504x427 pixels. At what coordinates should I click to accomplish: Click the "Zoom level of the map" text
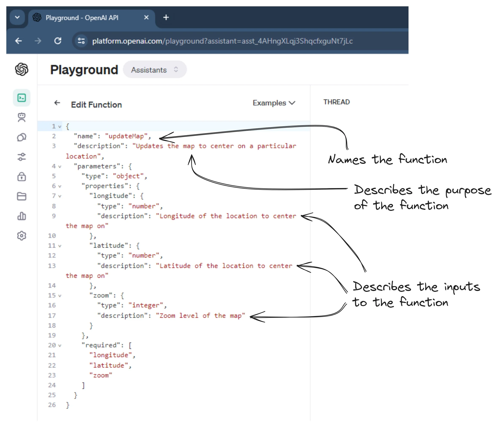click(200, 316)
